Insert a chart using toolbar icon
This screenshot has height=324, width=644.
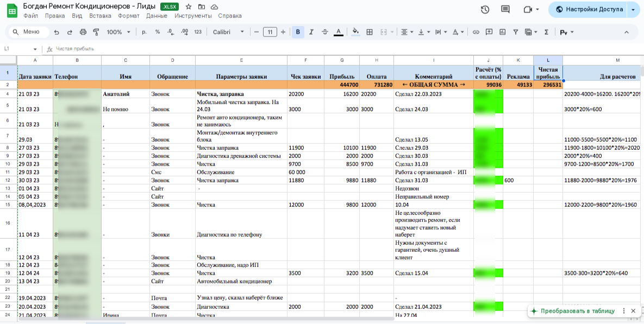point(502,32)
